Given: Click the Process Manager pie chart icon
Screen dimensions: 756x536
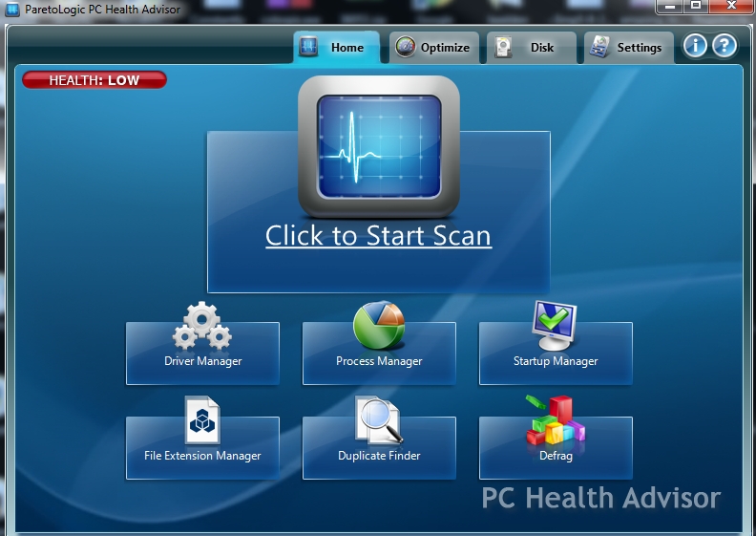Looking at the screenshot, I should (x=379, y=325).
